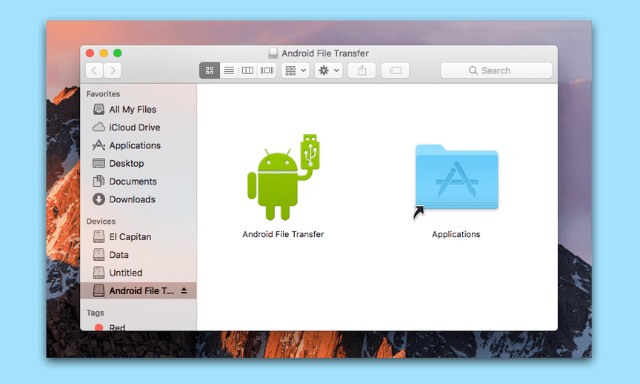Click the Favorites section header
640x384 pixels.
[x=103, y=94]
